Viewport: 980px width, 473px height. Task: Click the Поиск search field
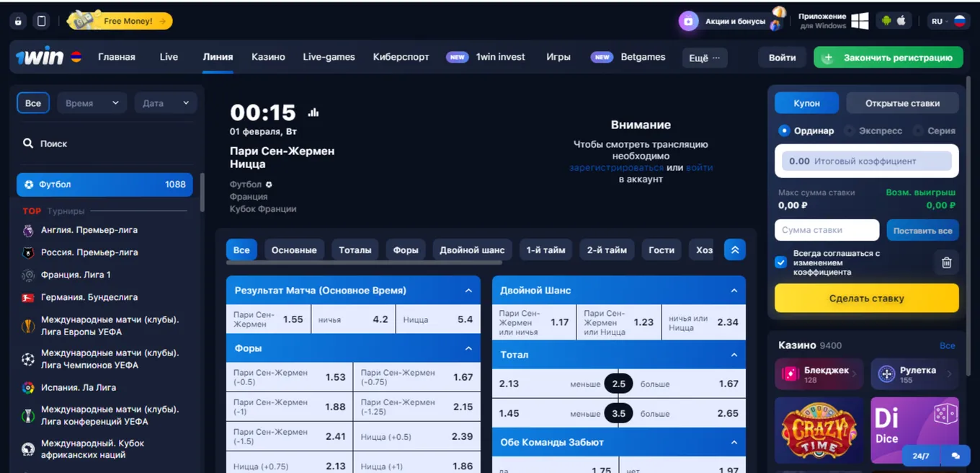(x=104, y=143)
